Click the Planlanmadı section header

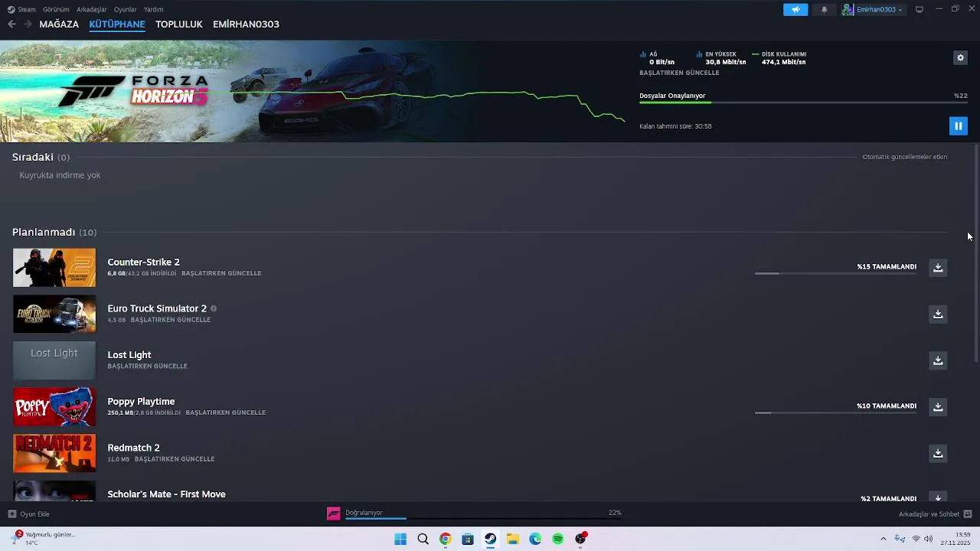(54, 232)
